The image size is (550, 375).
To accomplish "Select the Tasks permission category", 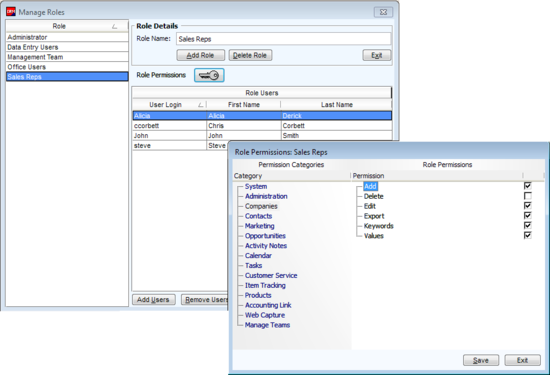I will [x=253, y=265].
